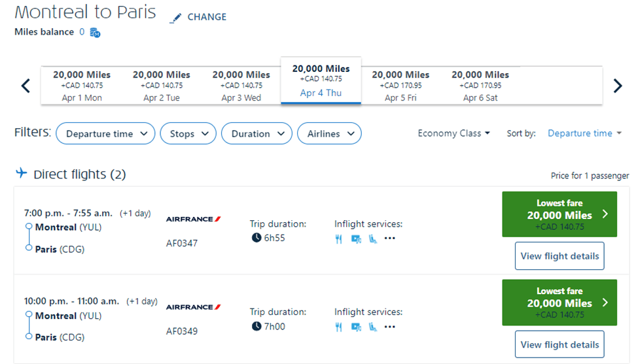Viewport: 638px width, 364px height.
Task: Open the Economy Class cabin selector
Action: pos(454,133)
